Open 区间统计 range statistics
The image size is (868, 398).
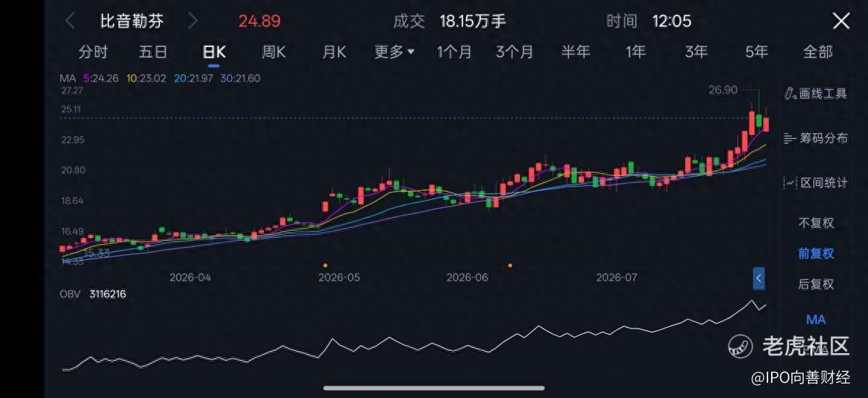click(x=816, y=182)
